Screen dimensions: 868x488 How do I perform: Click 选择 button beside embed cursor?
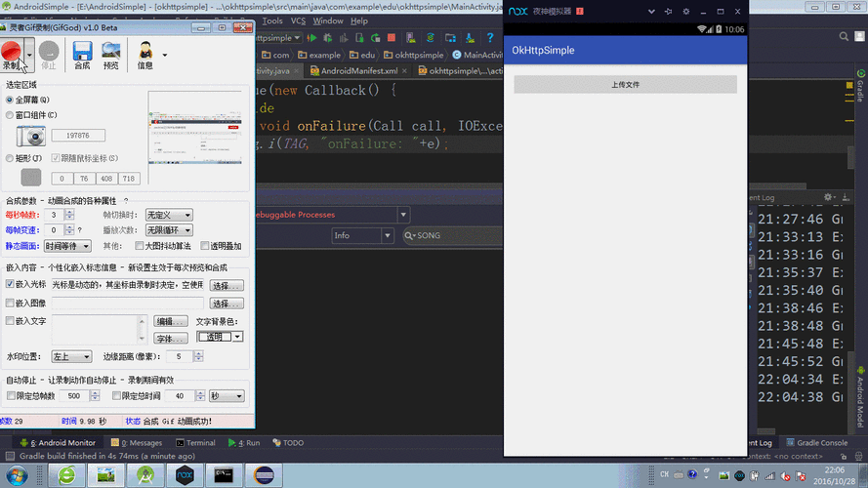tap(227, 286)
